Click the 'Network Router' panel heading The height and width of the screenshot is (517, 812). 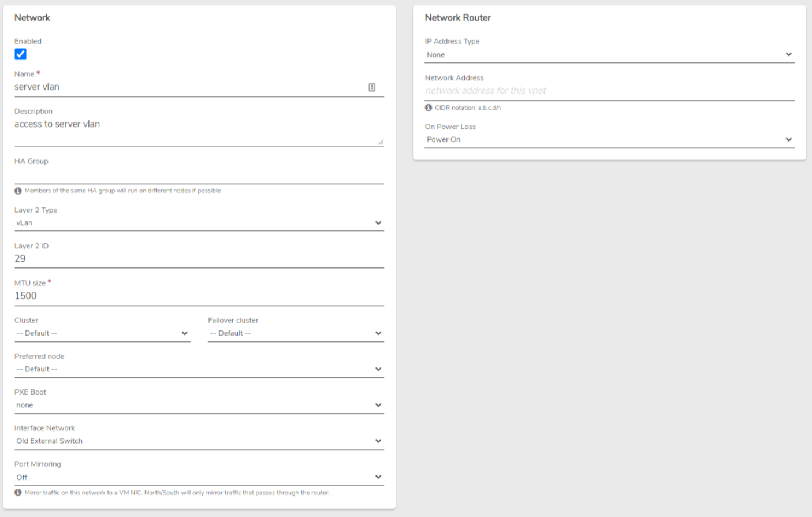[457, 18]
